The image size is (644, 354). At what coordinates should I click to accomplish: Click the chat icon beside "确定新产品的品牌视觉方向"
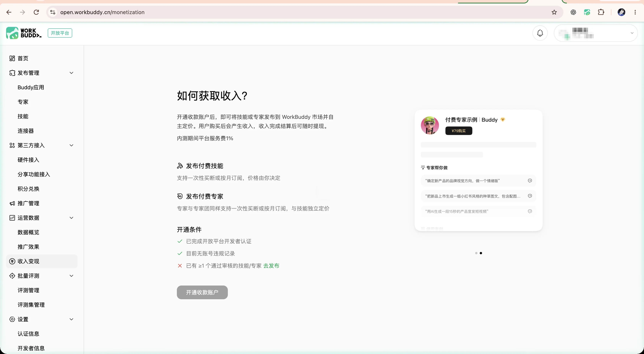pyautogui.click(x=530, y=181)
